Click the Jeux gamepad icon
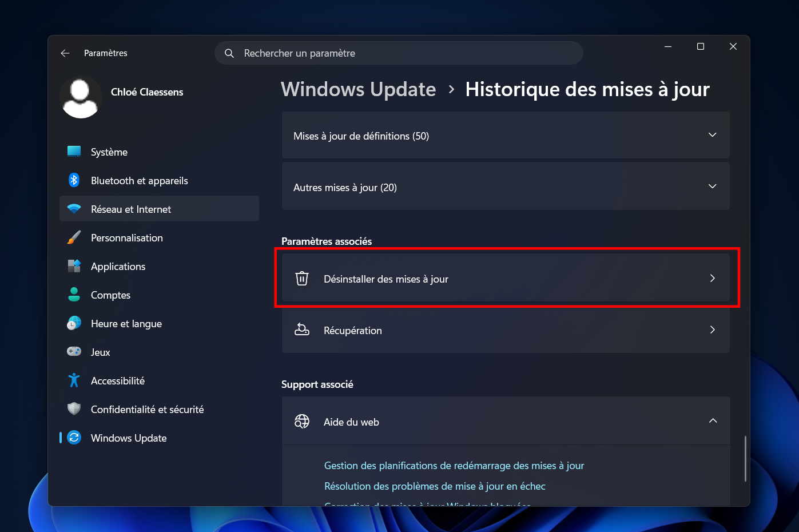Screen dimensions: 799x532 (74, 352)
